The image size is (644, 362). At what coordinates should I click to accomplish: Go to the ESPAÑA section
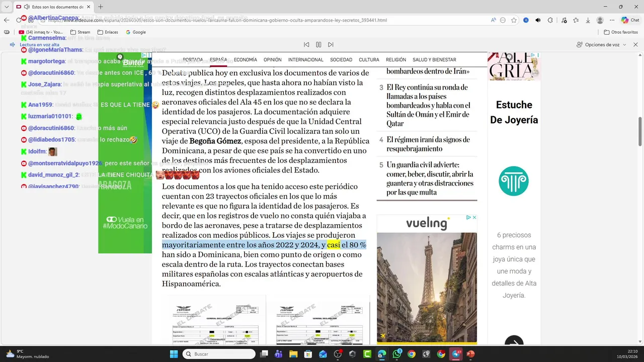(218, 60)
